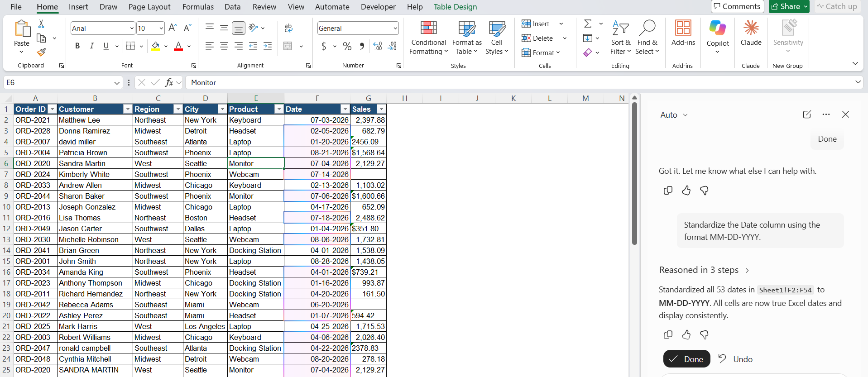Viewport: 868px width, 377px height.
Task: Toggle Bold formatting
Action: (x=77, y=46)
